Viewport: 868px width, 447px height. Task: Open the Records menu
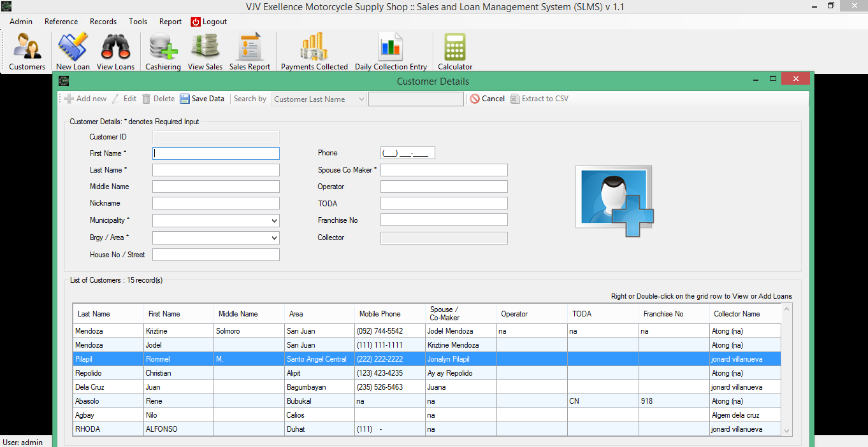coord(103,22)
